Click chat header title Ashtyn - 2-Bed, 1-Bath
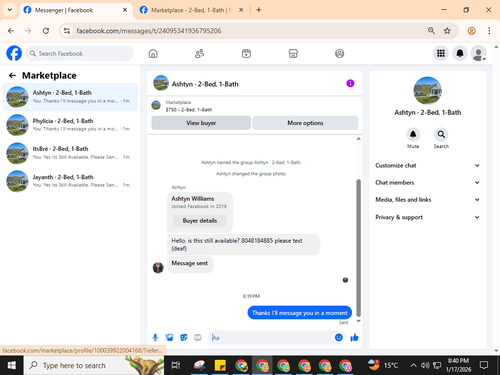Viewport: 500px width, 375px height. coord(205,84)
